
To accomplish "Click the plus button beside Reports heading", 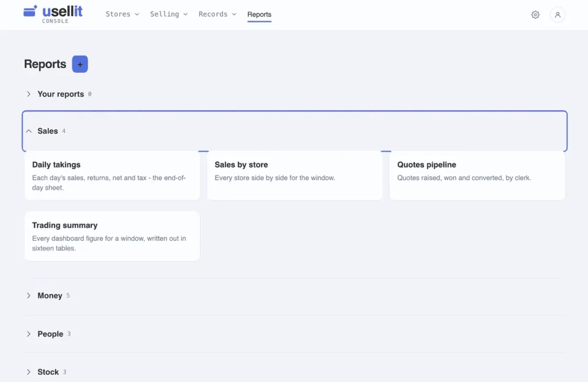I will tap(80, 64).
